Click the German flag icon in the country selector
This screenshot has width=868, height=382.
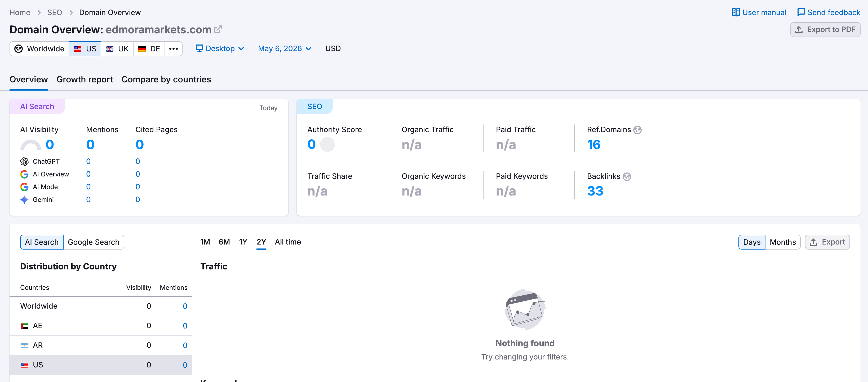142,49
